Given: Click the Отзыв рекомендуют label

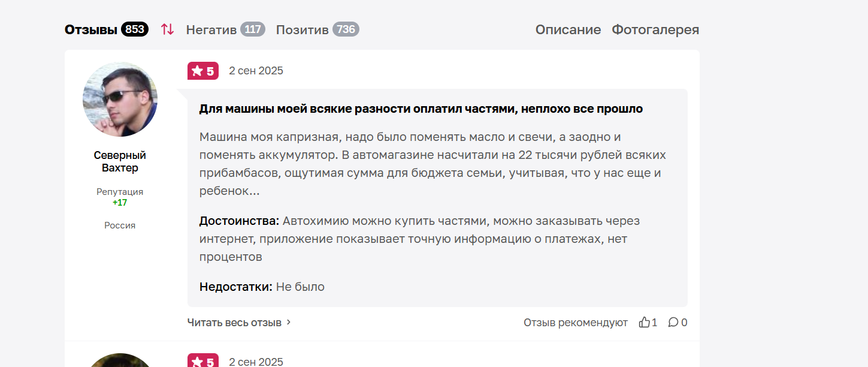Looking at the screenshot, I should tap(576, 322).
